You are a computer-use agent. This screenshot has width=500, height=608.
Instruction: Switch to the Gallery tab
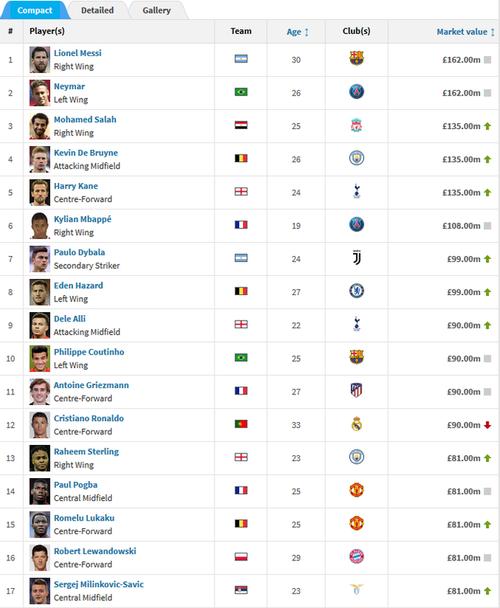(156, 10)
